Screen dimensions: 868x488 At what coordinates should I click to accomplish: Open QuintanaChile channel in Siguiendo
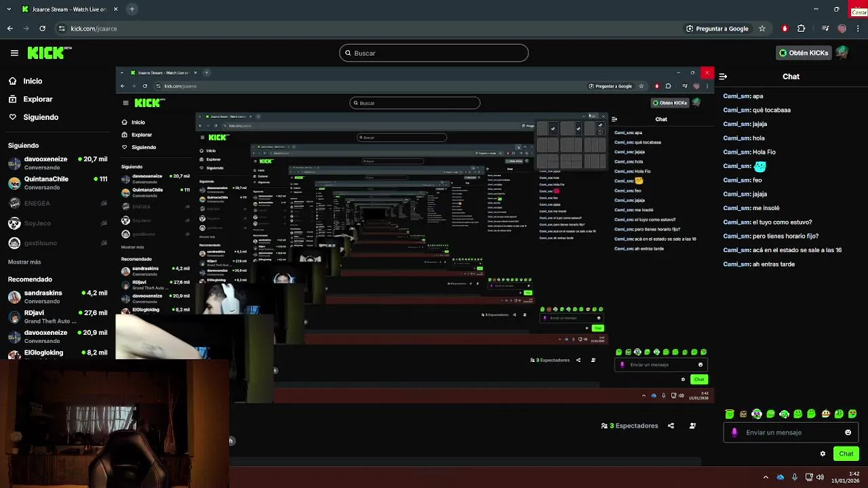[58, 183]
